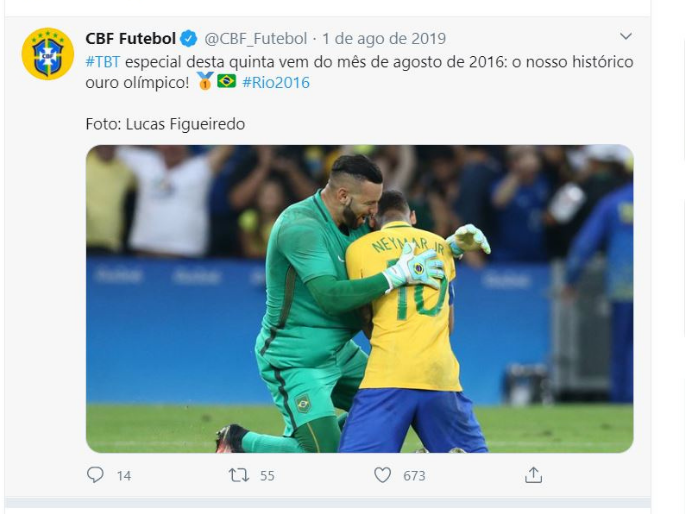685x514 pixels.
Task: Click the gold medal emoji
Action: pos(205,82)
